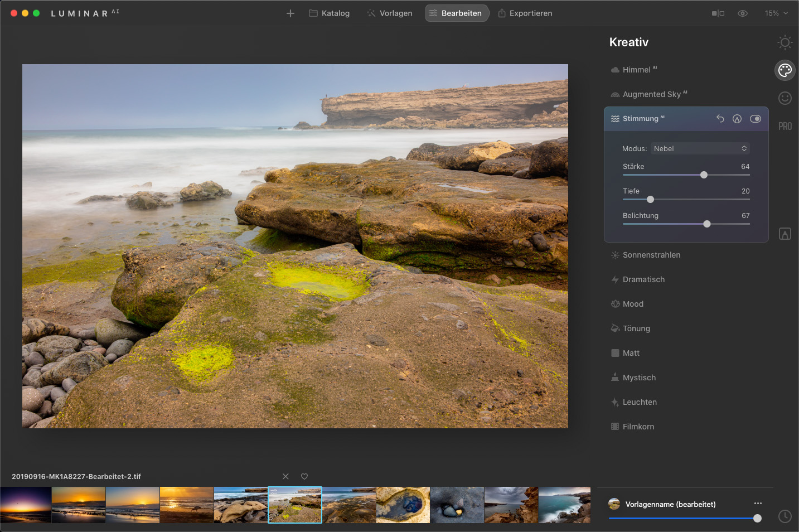
Task: Click the Exportieren button
Action: click(525, 13)
